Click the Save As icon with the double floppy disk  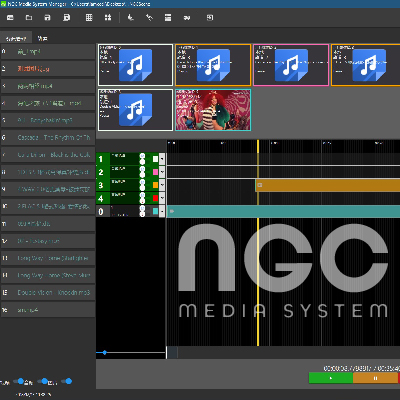66,18
